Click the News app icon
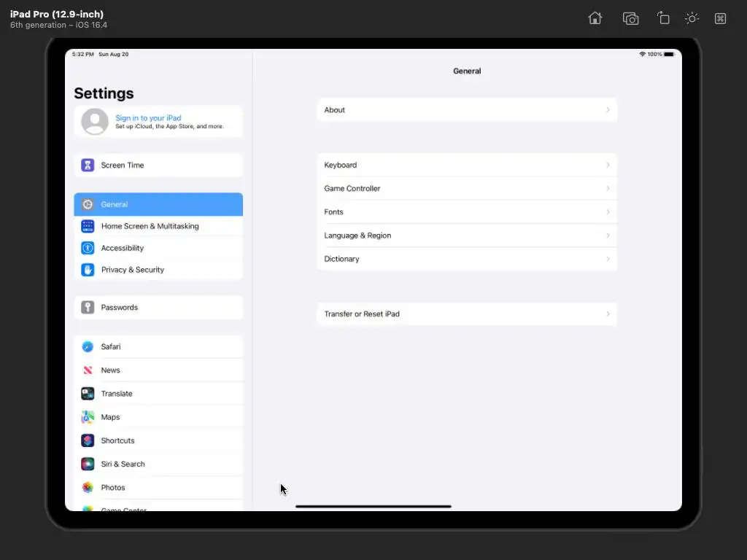The image size is (747, 560). tap(88, 370)
